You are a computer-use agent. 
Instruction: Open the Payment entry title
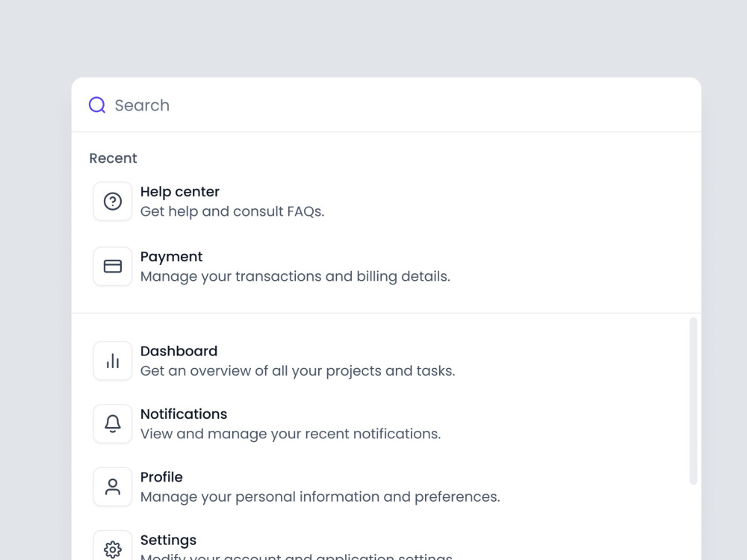(x=171, y=257)
